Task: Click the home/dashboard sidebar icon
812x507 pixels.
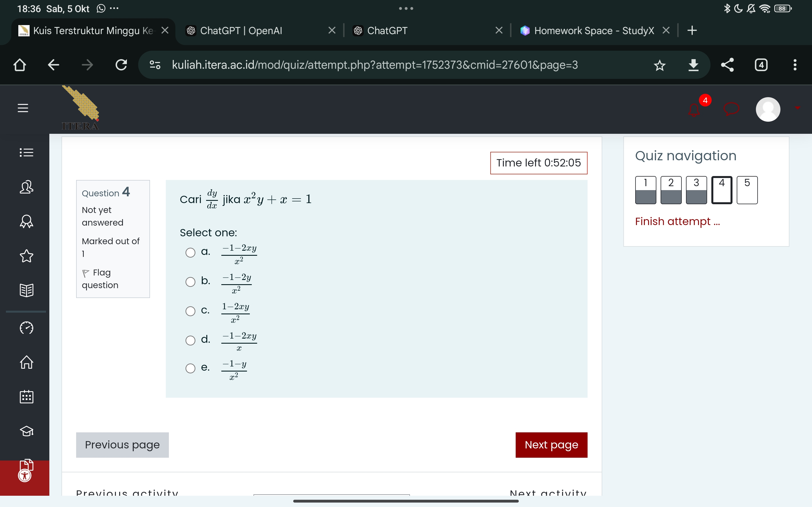Action: pyautogui.click(x=26, y=362)
